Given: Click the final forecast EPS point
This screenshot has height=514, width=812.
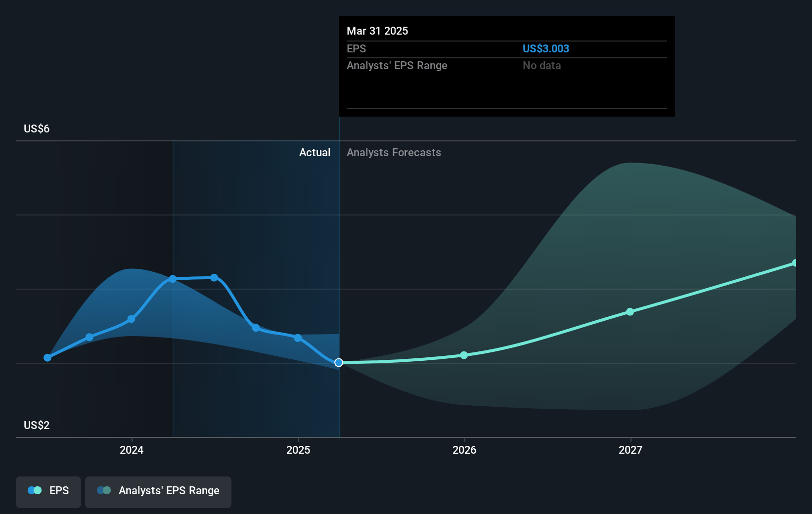Looking at the screenshot, I should tap(795, 263).
